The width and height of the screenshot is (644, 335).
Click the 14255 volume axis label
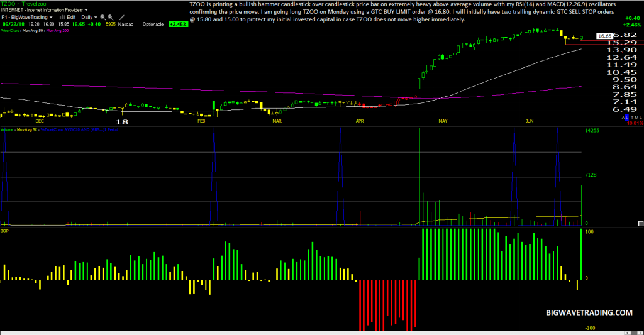click(592, 131)
